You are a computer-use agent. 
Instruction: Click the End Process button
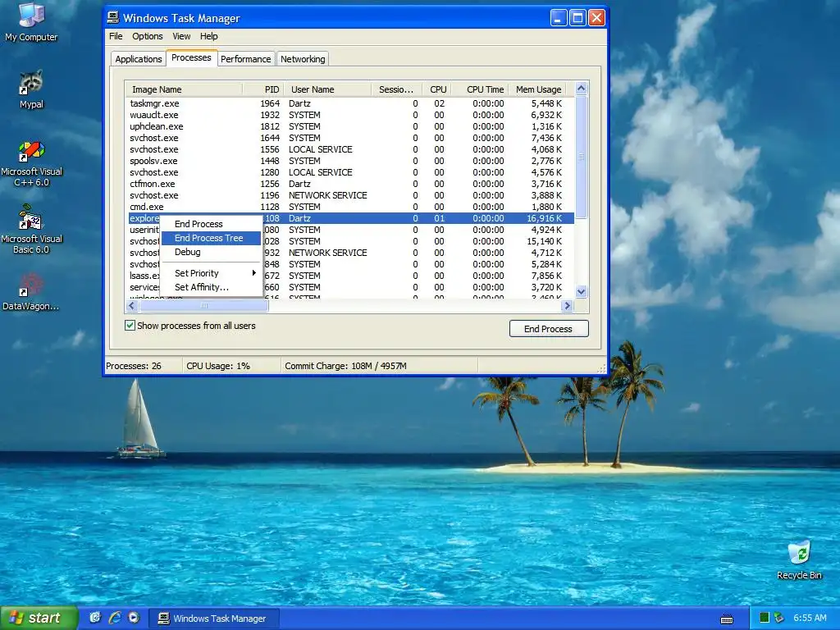click(x=549, y=329)
